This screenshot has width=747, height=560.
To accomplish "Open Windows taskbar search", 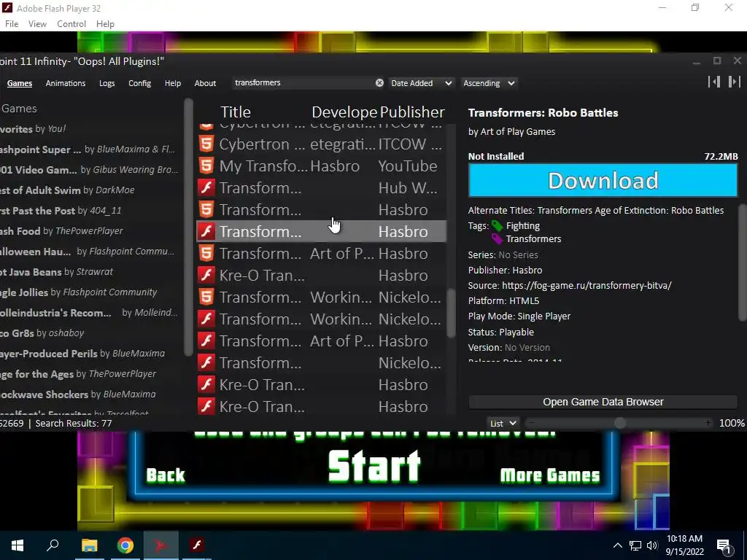I will pos(53,545).
